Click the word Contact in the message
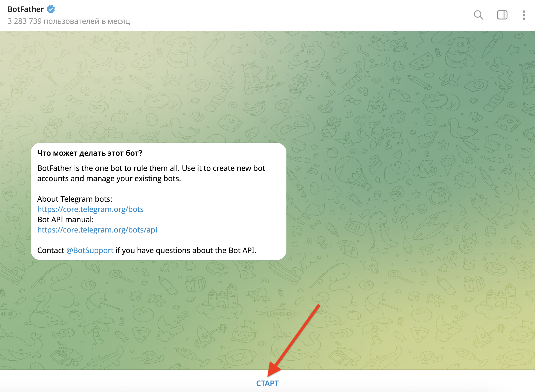Image resolution: width=535 pixels, height=392 pixels. click(51, 250)
